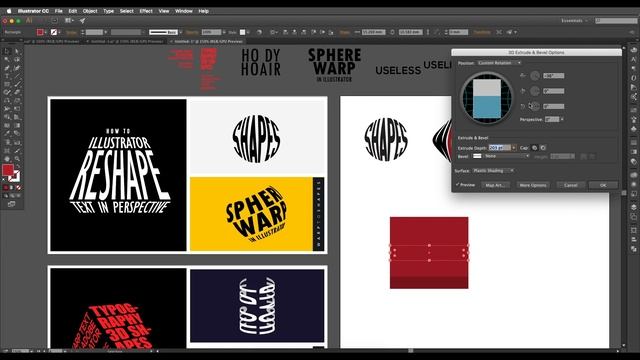Viewport: 640px width, 360px height.
Task: Open the Perspective slider dropdown arrow
Action: [562, 120]
